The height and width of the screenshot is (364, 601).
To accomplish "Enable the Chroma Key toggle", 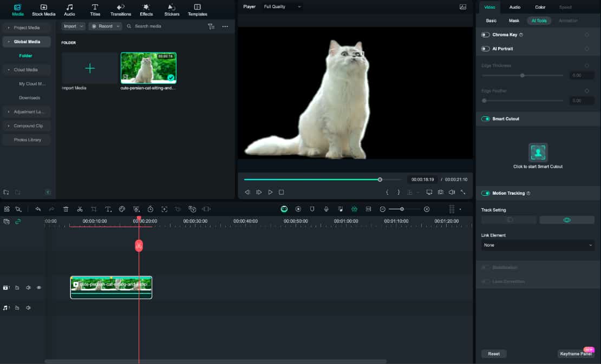I will 485,34.
